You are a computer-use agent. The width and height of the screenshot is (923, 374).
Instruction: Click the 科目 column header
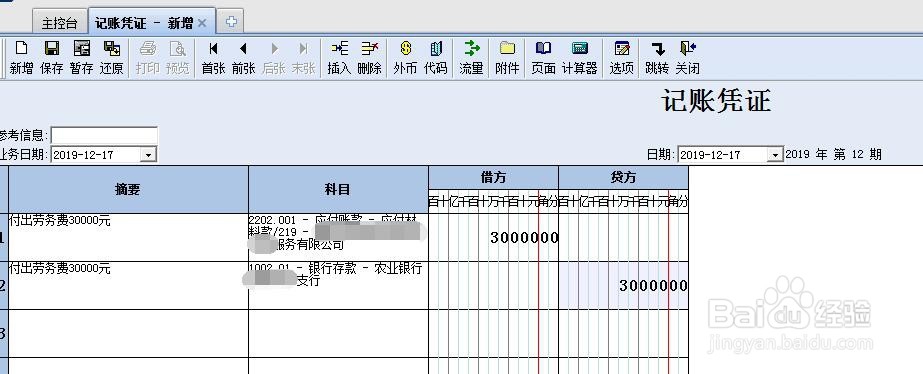pyautogui.click(x=338, y=189)
